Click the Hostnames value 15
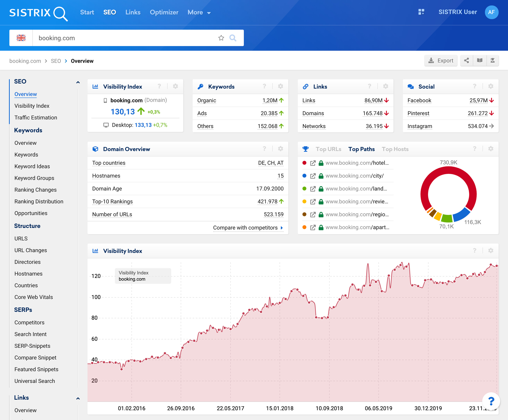 280,176
